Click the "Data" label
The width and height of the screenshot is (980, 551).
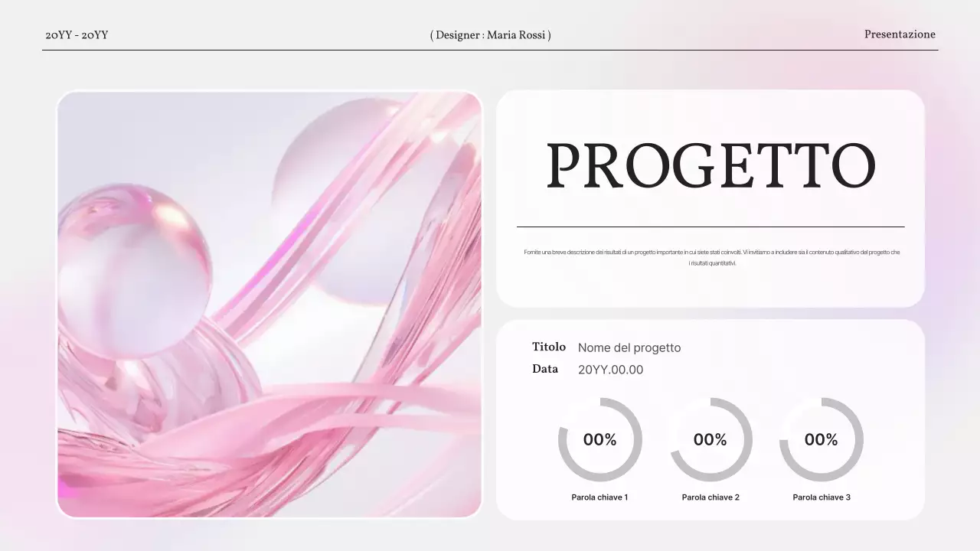pyautogui.click(x=545, y=370)
